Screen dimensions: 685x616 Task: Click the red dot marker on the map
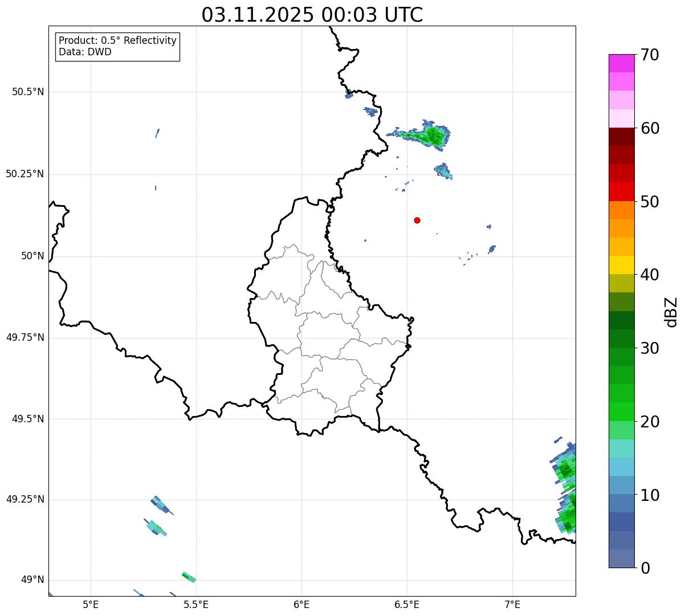click(417, 220)
